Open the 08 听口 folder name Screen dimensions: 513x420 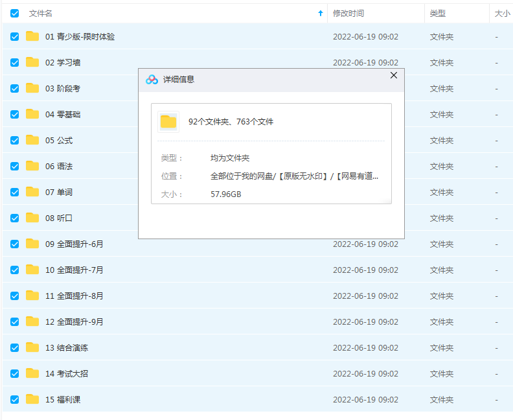coord(59,218)
